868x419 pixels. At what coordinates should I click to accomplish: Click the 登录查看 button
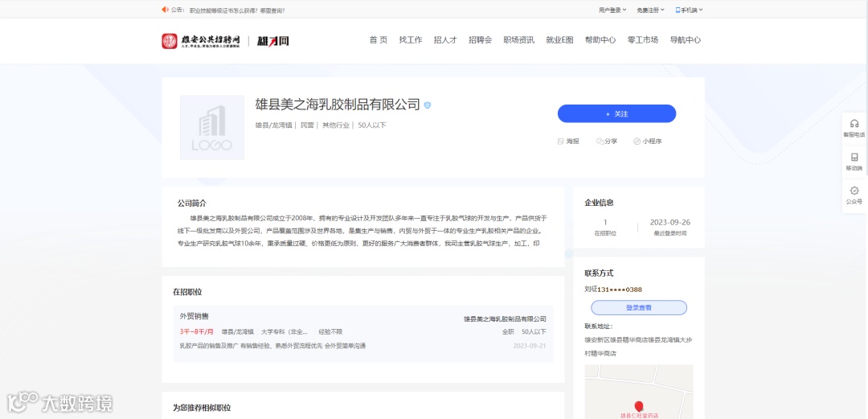[x=639, y=307]
